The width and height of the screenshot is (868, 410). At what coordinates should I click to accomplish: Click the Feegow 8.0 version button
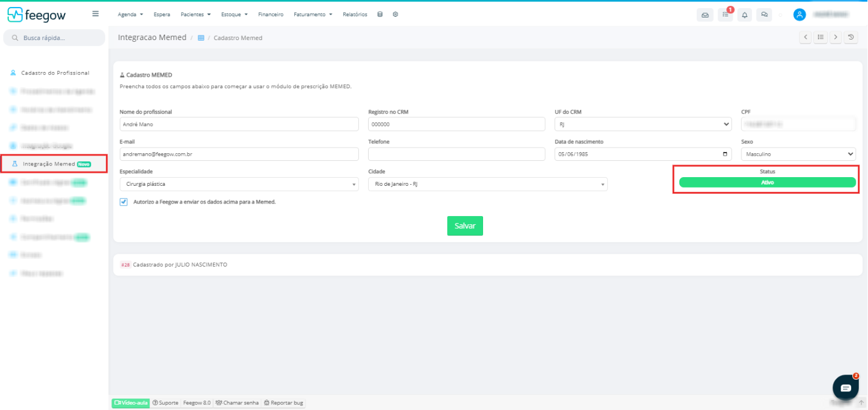pos(197,402)
